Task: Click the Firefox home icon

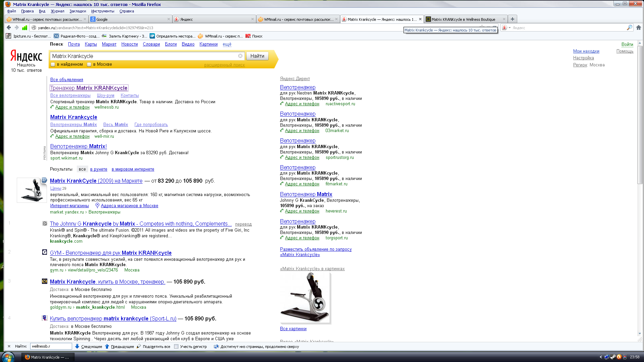Action: [639, 28]
